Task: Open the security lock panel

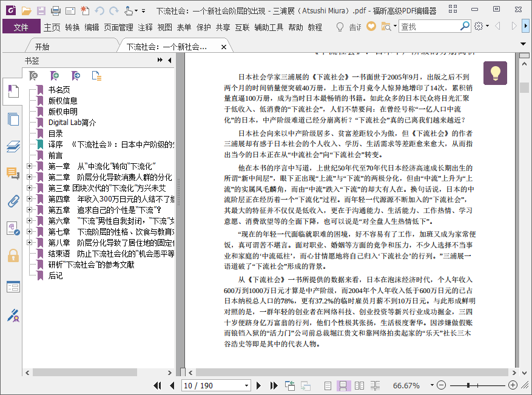Action: 13,255
